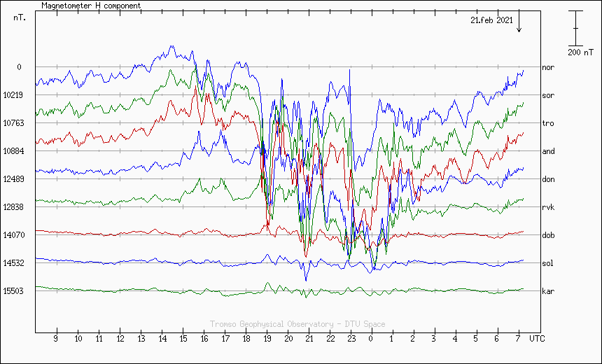Click the station label 'rvk'
Image resolution: width=602 pixels, height=364 pixels.
(548, 207)
